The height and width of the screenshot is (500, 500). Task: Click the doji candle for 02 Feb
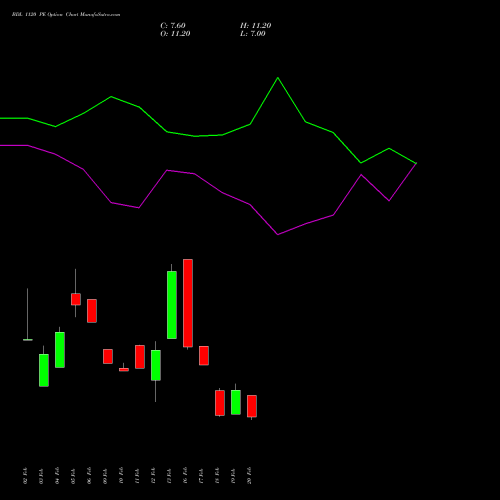[x=28, y=340]
